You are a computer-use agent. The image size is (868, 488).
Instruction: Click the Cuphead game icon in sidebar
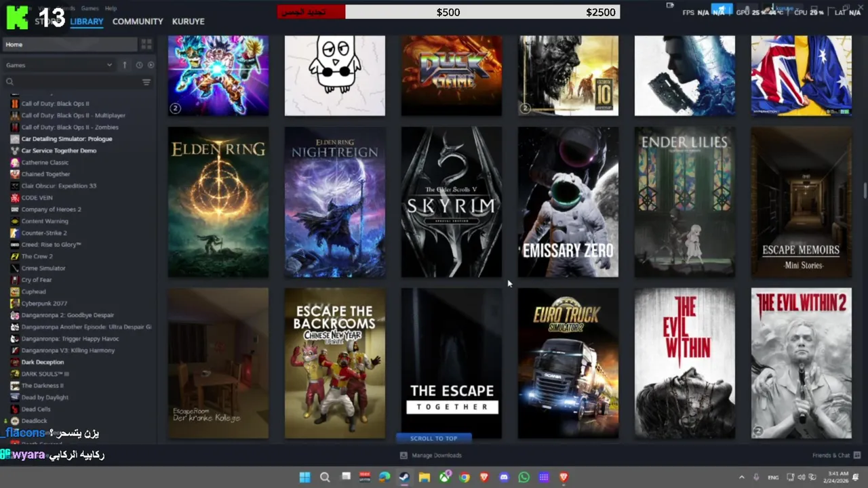(15, 291)
